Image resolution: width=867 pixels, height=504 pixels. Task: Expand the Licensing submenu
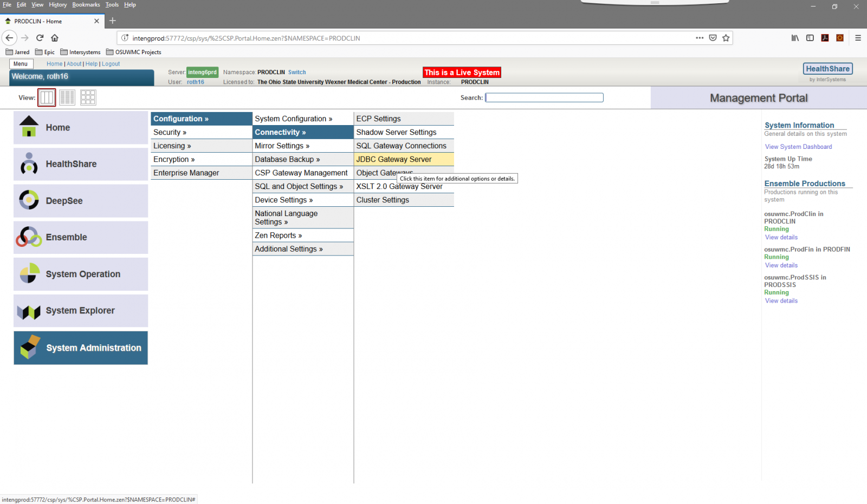202,146
